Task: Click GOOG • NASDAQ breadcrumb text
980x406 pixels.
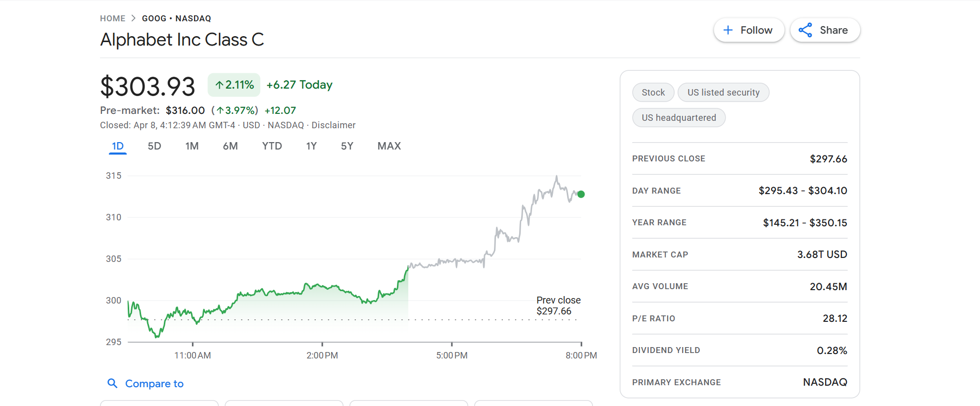Action: click(x=177, y=18)
